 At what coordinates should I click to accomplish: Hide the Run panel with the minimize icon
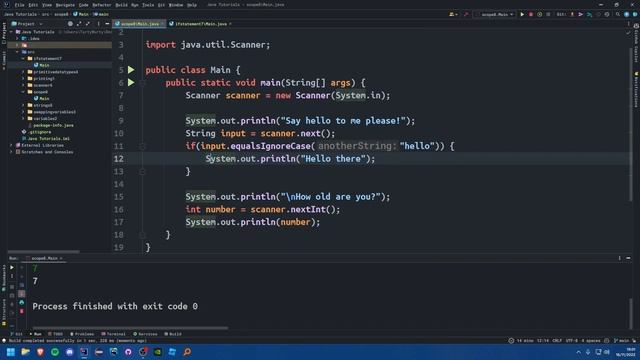tap(628, 258)
